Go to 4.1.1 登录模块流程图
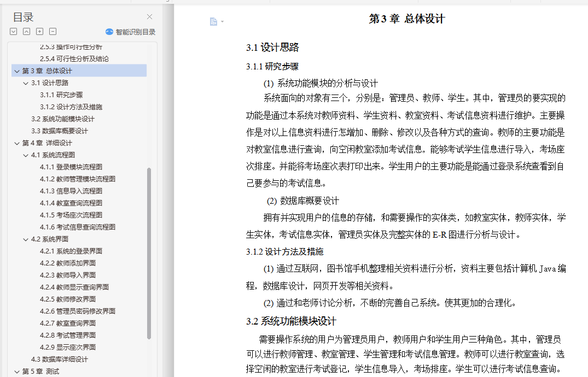The image size is (588, 377). tap(71, 167)
